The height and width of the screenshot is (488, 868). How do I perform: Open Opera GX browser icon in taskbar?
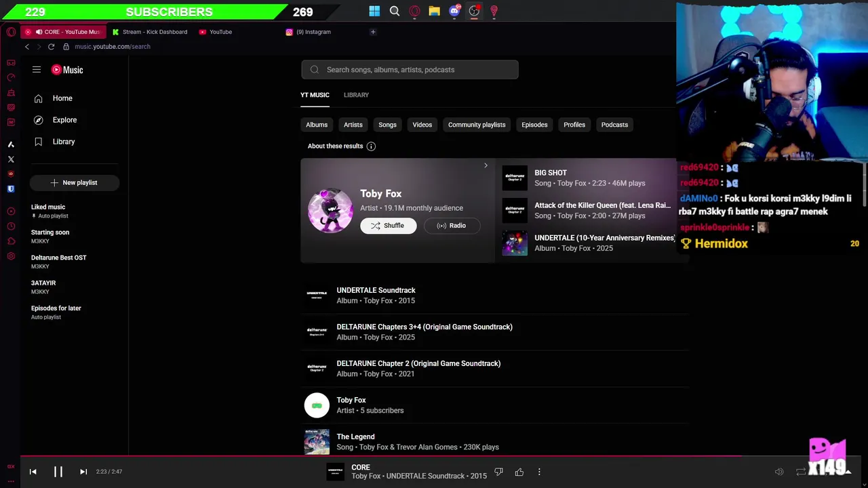click(414, 11)
